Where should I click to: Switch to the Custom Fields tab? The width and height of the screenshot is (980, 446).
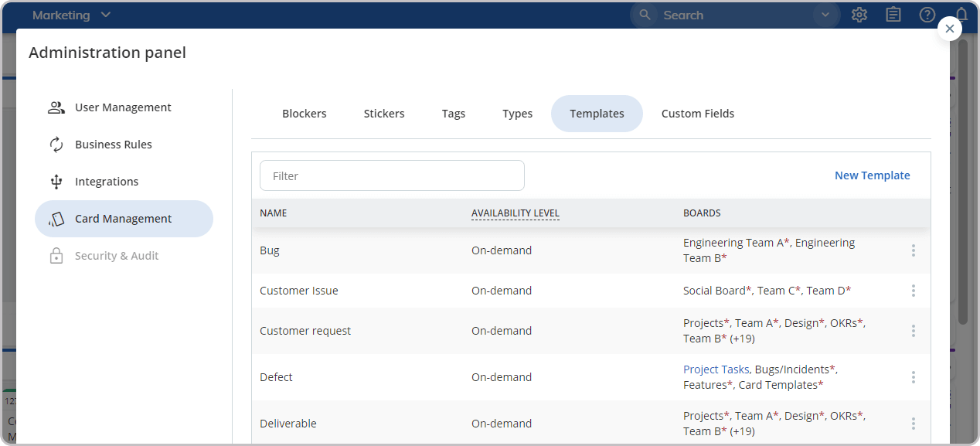click(697, 113)
